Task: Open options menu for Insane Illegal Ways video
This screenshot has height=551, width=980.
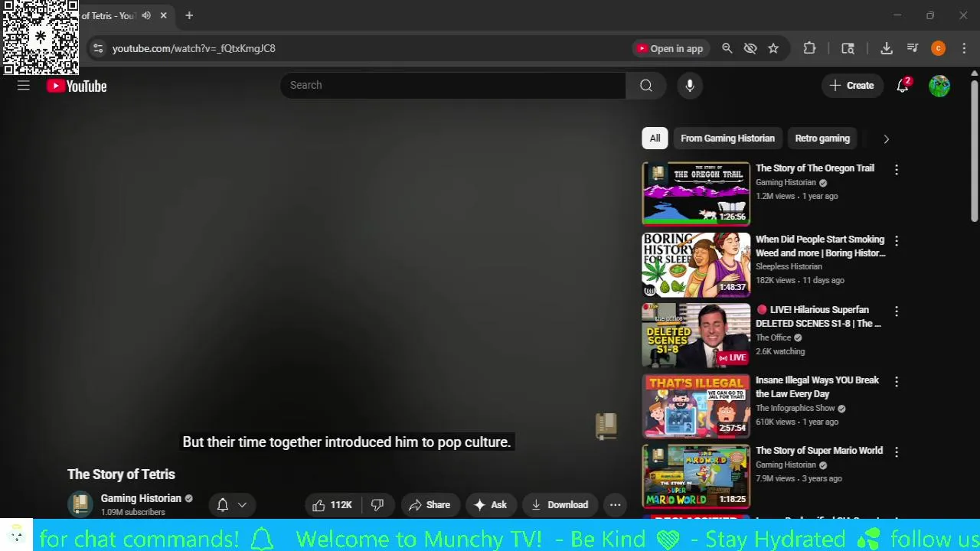Action: [897, 381]
